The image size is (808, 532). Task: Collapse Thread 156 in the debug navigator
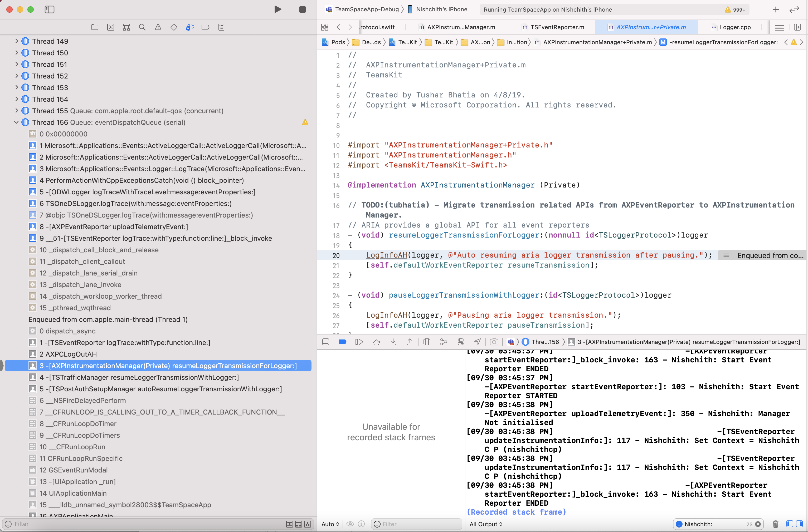click(16, 122)
